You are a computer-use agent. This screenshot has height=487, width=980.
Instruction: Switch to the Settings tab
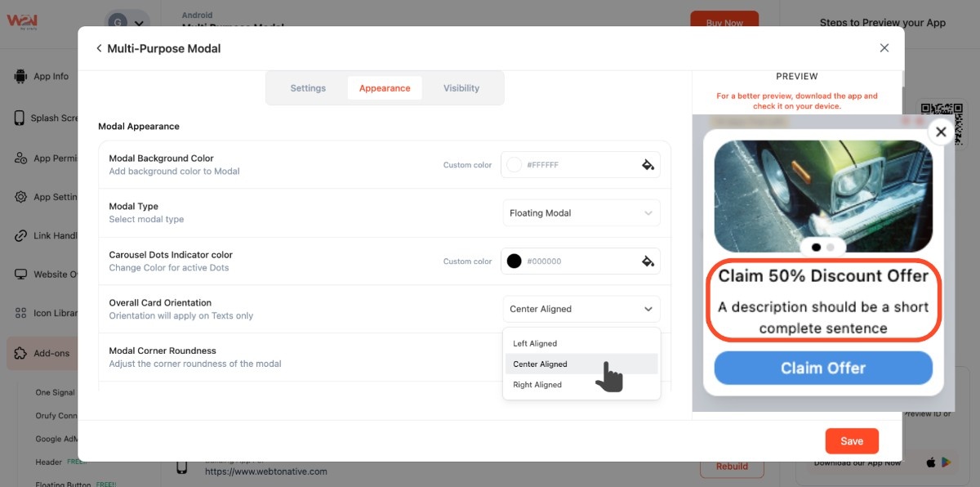point(308,88)
